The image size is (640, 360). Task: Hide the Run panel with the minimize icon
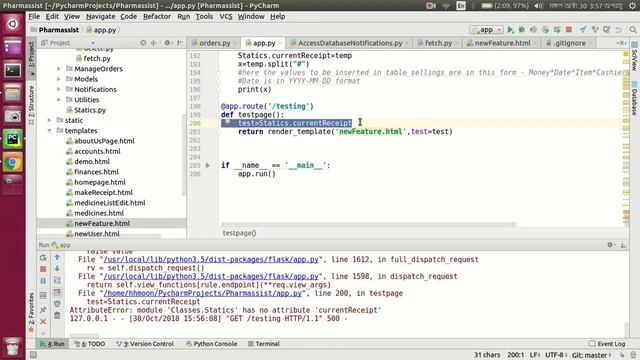623,244
